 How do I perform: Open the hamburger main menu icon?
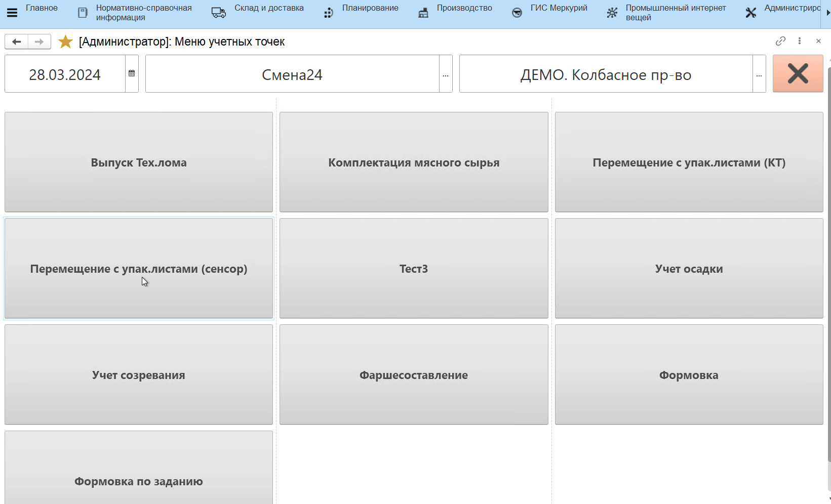12,13
